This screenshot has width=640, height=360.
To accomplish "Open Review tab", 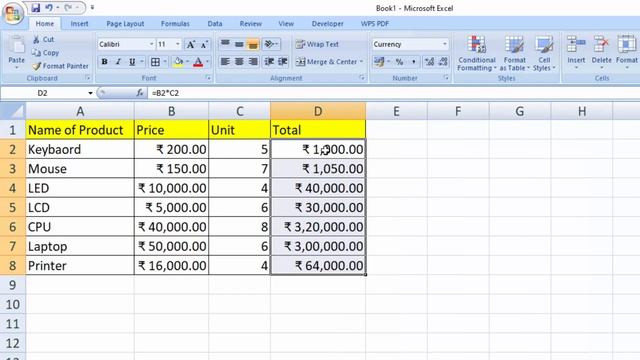I will [251, 24].
